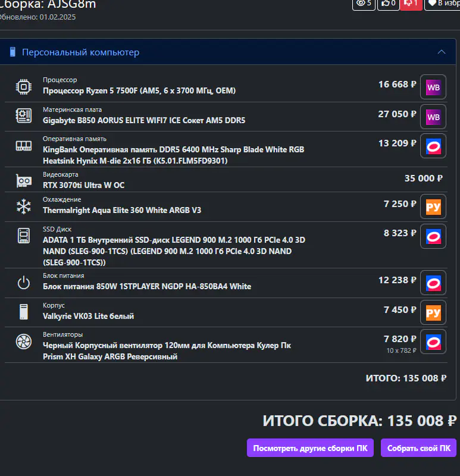Click the Ozon store icon for 1STPLAYER power supply
This screenshot has height=476, width=460.
[433, 283]
